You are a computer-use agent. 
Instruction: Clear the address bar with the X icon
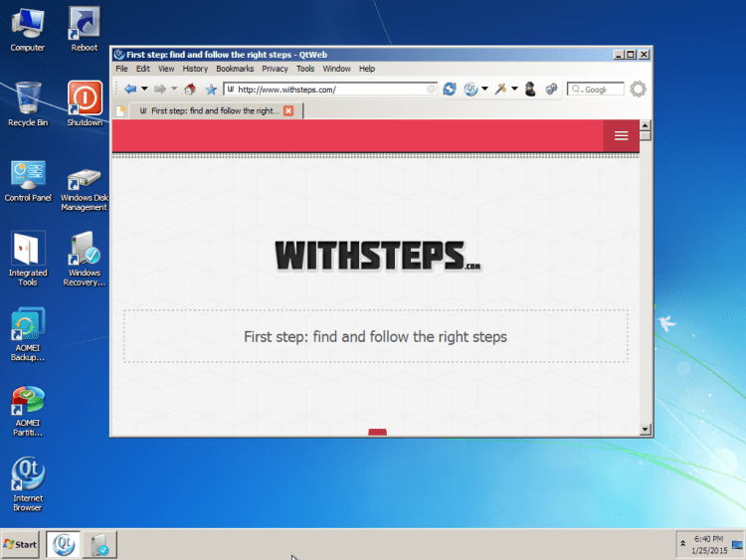click(x=431, y=90)
